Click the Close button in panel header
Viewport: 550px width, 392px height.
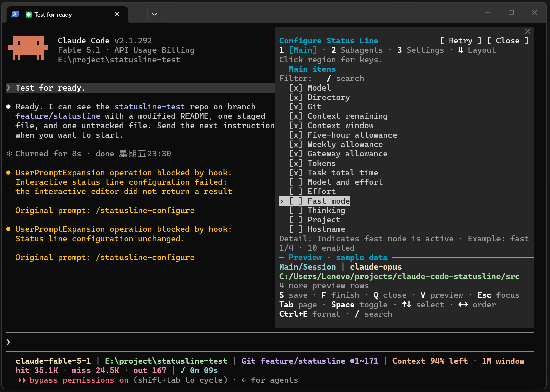pyautogui.click(x=508, y=41)
